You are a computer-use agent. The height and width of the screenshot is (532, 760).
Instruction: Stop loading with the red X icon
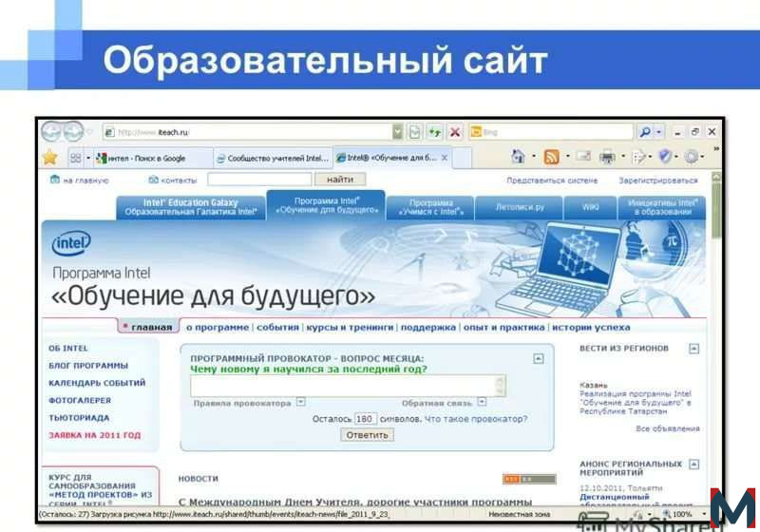point(455,132)
